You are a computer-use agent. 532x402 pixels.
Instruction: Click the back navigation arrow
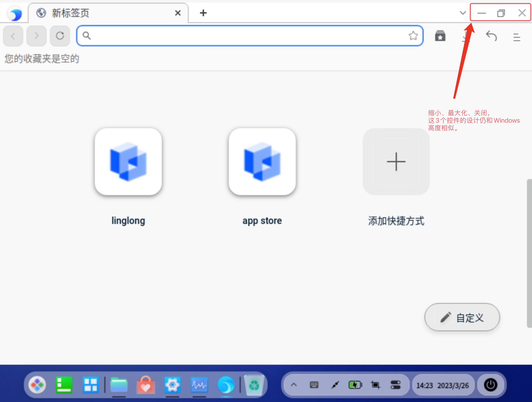pos(13,36)
